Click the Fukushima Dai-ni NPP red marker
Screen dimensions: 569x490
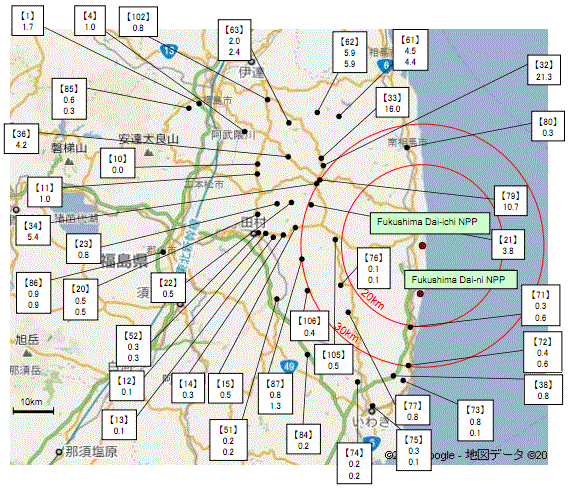[x=420, y=293]
